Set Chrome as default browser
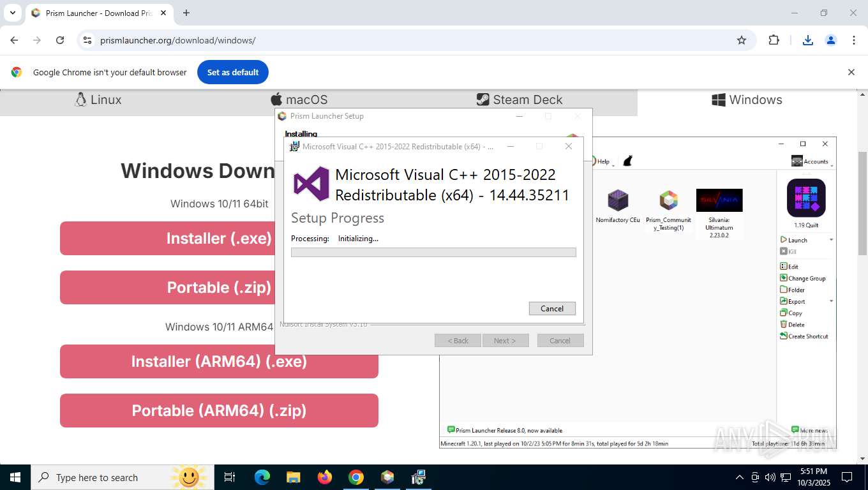The height and width of the screenshot is (490, 868). pyautogui.click(x=233, y=72)
